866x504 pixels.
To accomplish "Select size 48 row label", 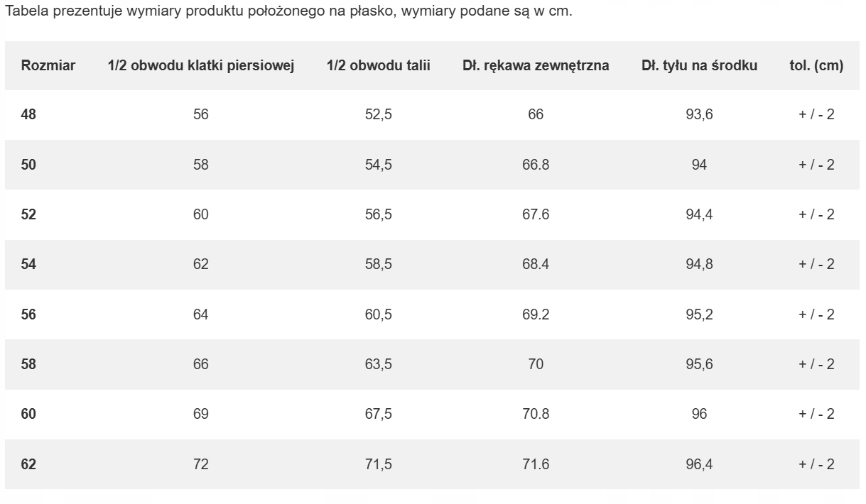I will click(28, 114).
